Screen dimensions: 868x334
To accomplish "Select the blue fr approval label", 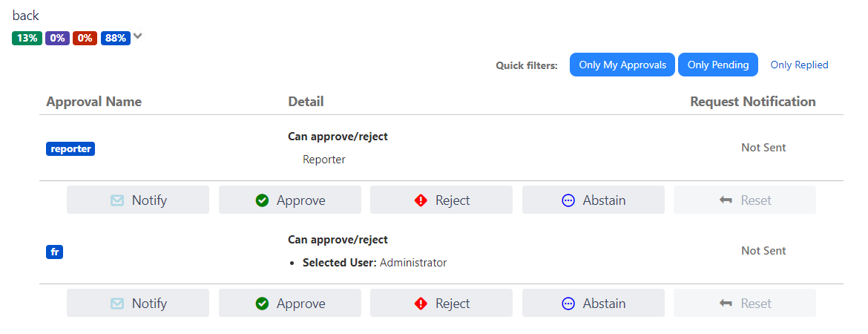I will click(x=54, y=252).
